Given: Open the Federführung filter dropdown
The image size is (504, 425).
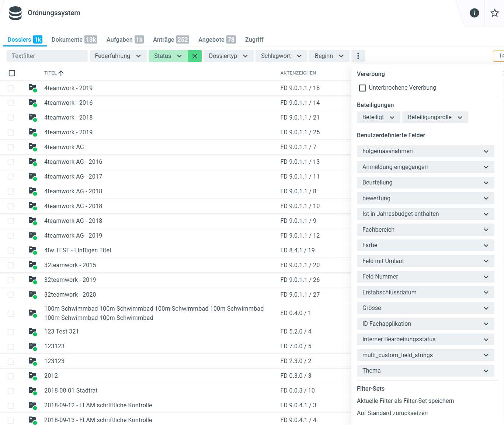Looking at the screenshot, I should point(118,56).
